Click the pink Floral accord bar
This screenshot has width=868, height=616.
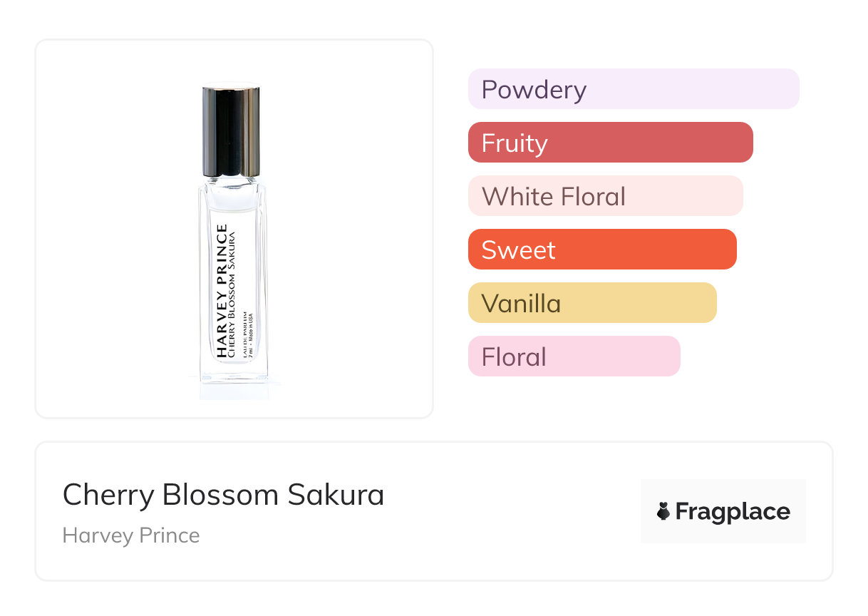(x=574, y=356)
